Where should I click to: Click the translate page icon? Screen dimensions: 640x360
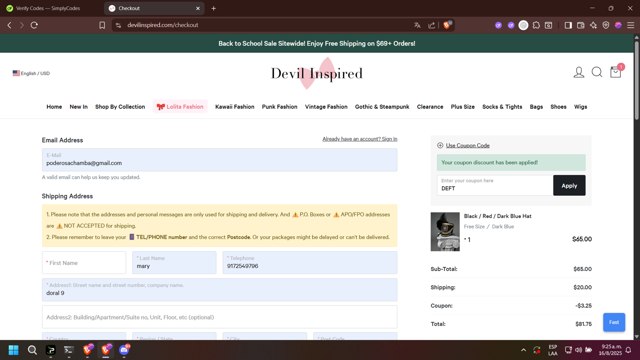(417, 25)
